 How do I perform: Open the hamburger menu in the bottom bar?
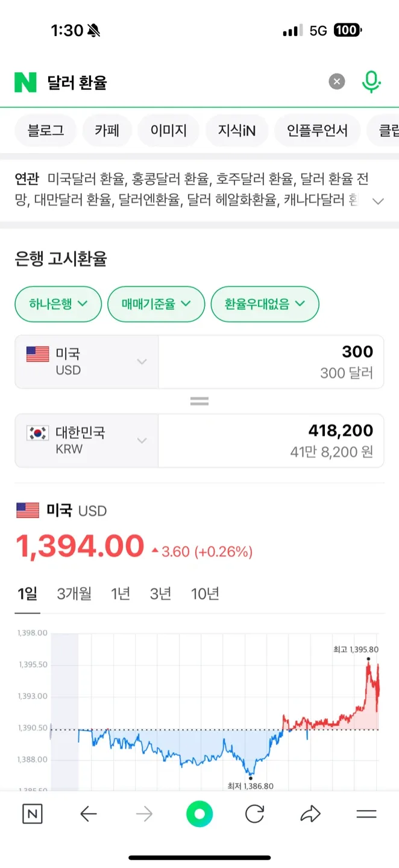tap(366, 814)
